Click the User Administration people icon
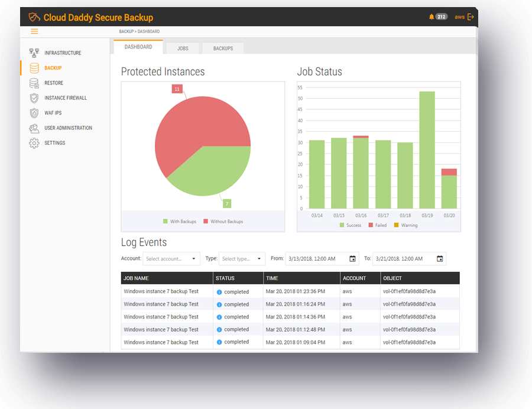The image size is (532, 409). 34,128
